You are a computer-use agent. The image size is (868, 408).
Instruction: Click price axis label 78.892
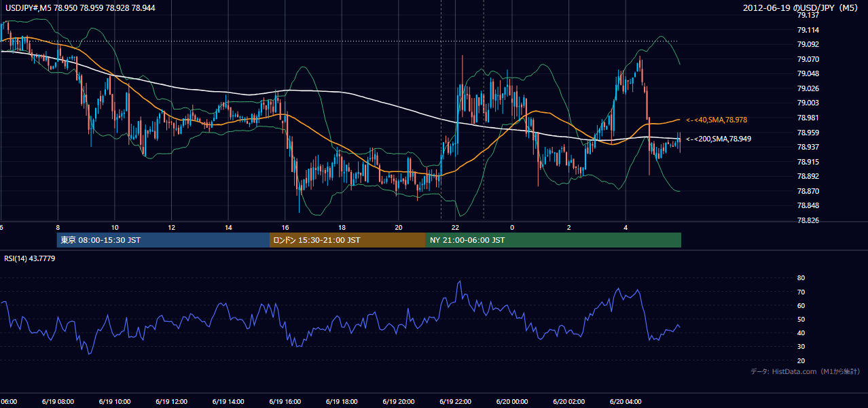(x=808, y=176)
